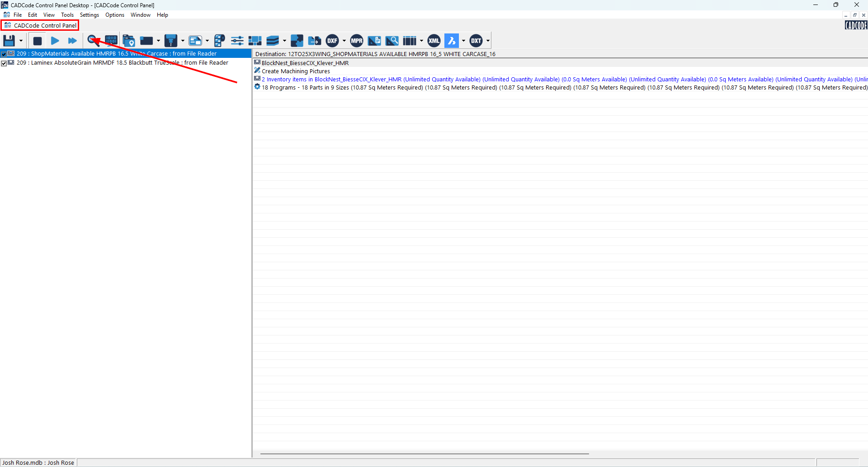Image resolution: width=868 pixels, height=467 pixels.
Task: Click the CADCODE logo at top right
Action: point(856,25)
